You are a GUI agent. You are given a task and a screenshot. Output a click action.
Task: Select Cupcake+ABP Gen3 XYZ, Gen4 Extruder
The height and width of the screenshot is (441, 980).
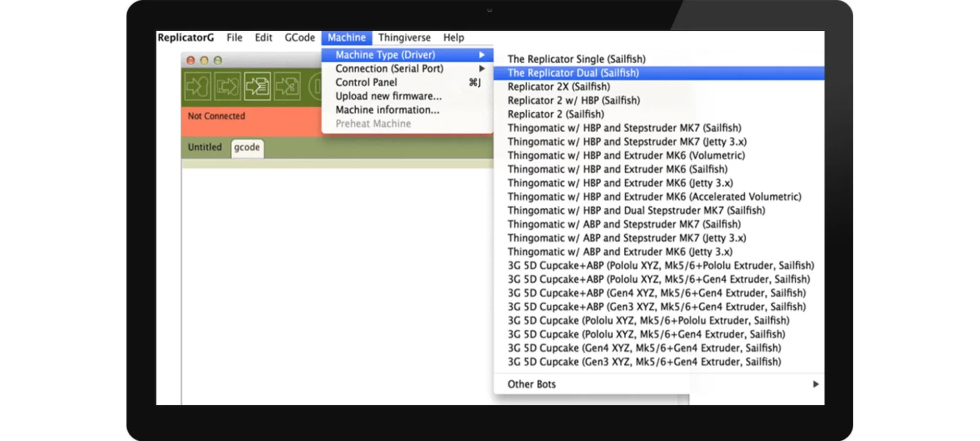pos(659,307)
